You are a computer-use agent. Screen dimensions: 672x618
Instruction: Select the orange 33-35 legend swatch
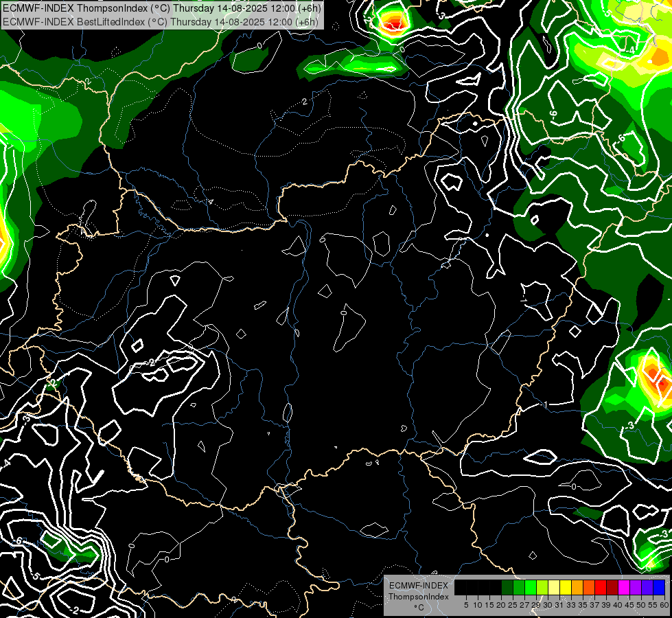pos(577,587)
